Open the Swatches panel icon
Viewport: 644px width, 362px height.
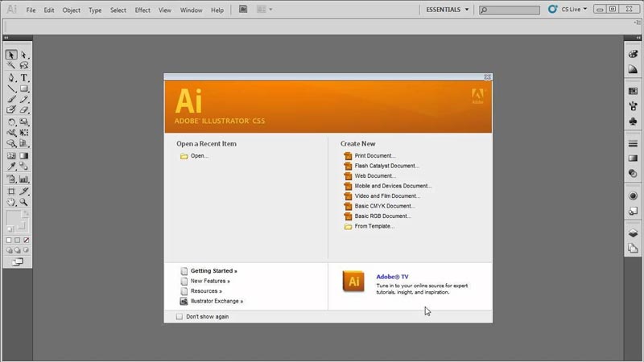coord(633,91)
